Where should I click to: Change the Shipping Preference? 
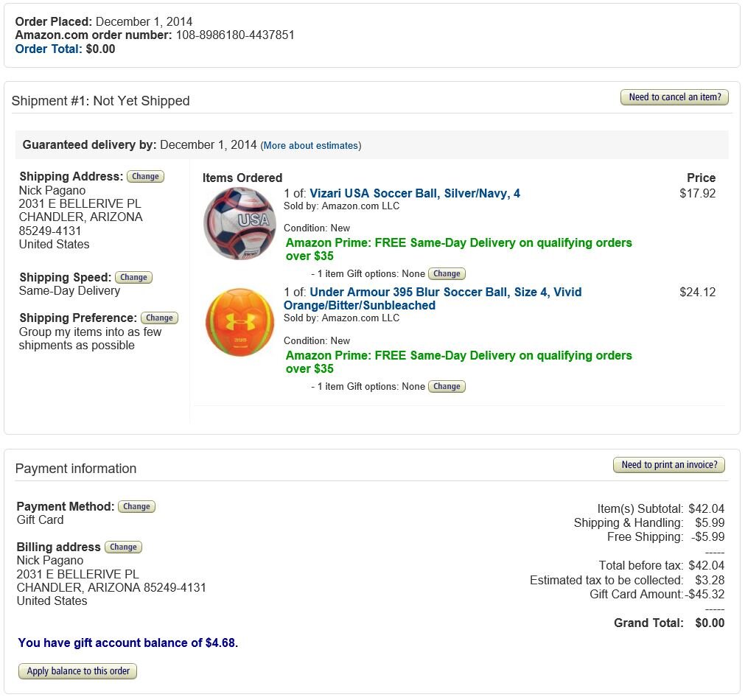tap(159, 318)
